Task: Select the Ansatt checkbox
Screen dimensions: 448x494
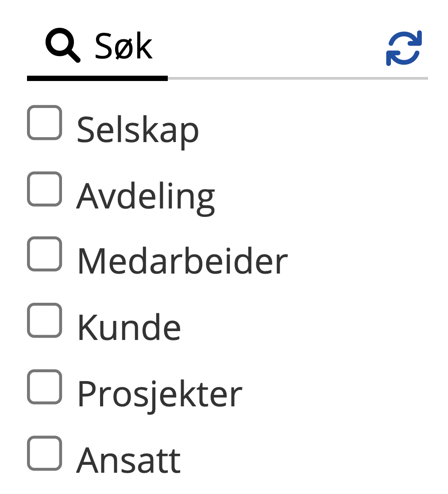Action: point(44,453)
